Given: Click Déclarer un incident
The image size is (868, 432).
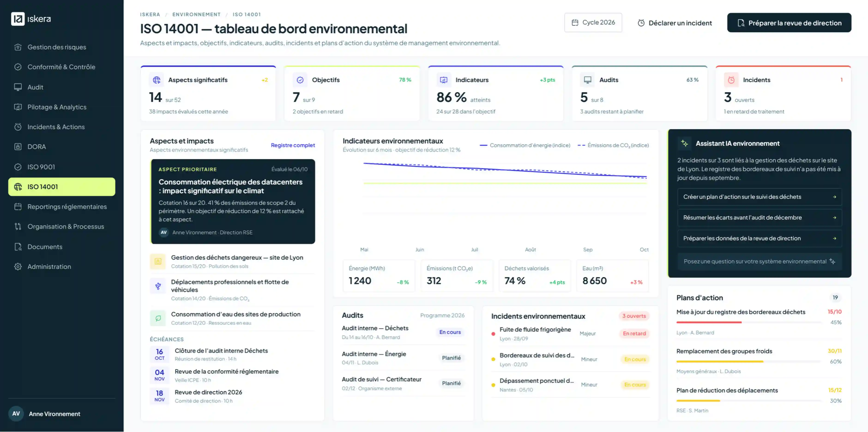Looking at the screenshot, I should pyautogui.click(x=675, y=23).
